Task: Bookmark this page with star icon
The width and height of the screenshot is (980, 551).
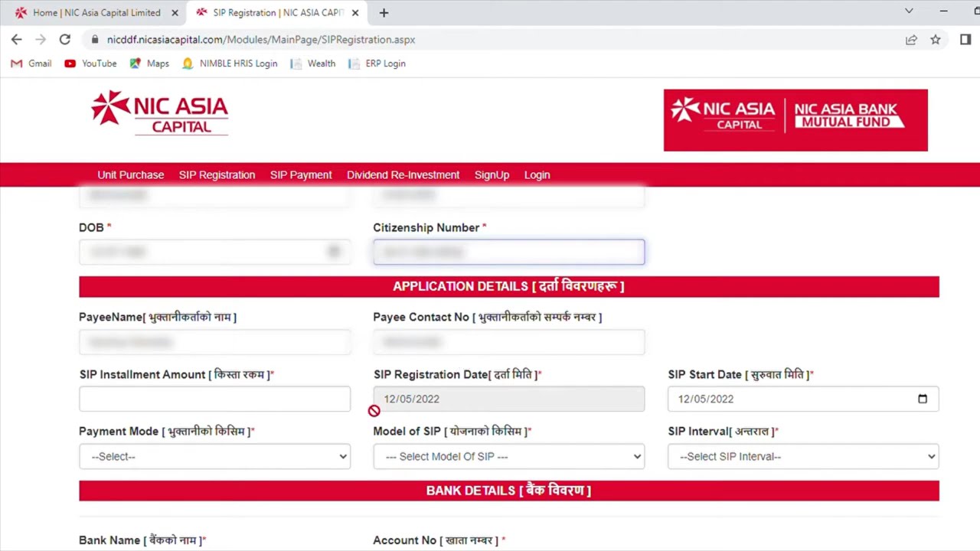Action: [936, 40]
